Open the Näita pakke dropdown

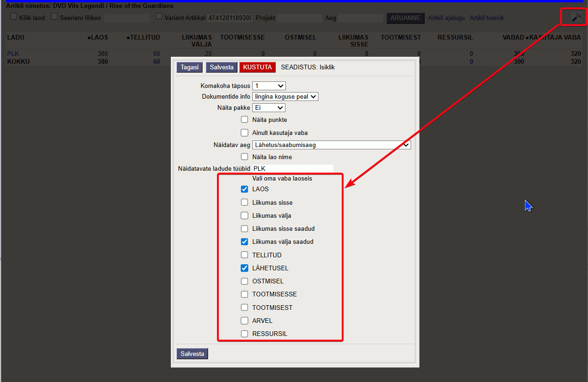269,107
